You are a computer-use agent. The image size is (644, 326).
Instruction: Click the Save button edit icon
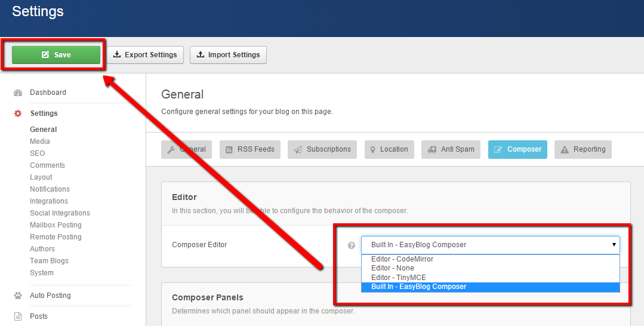coord(45,55)
